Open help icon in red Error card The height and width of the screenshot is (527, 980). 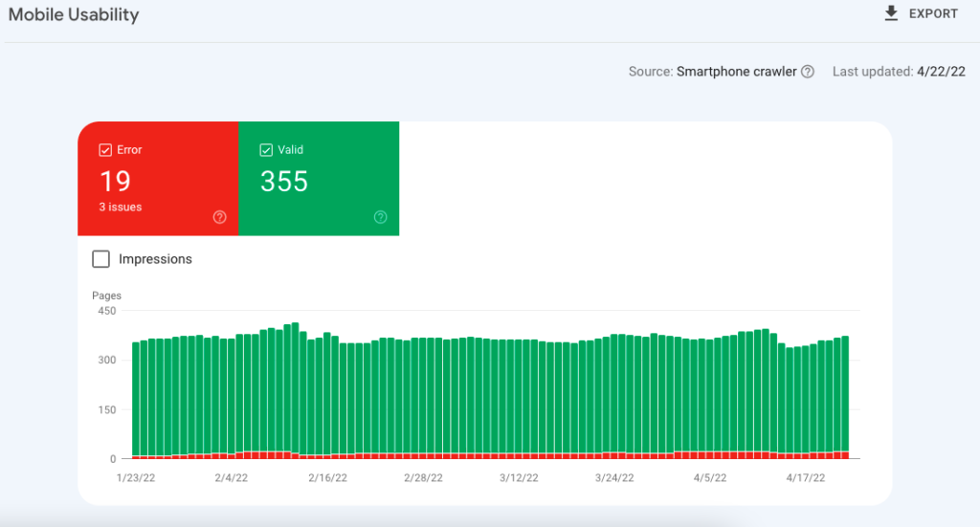coord(219,217)
